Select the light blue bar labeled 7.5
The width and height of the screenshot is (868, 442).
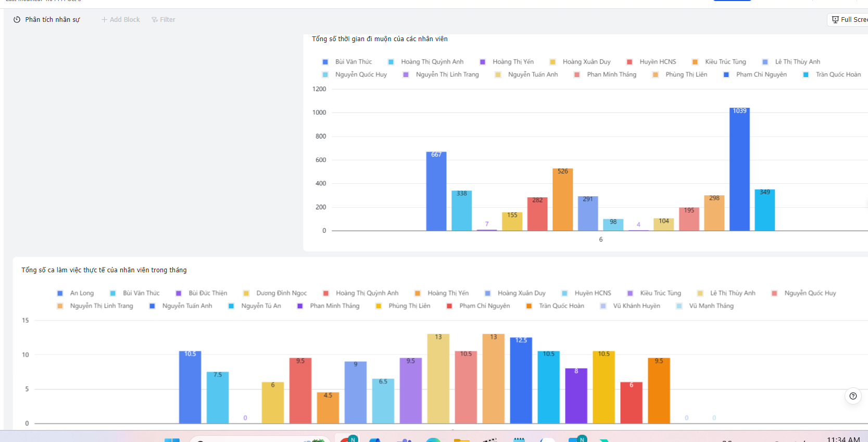[x=218, y=397]
